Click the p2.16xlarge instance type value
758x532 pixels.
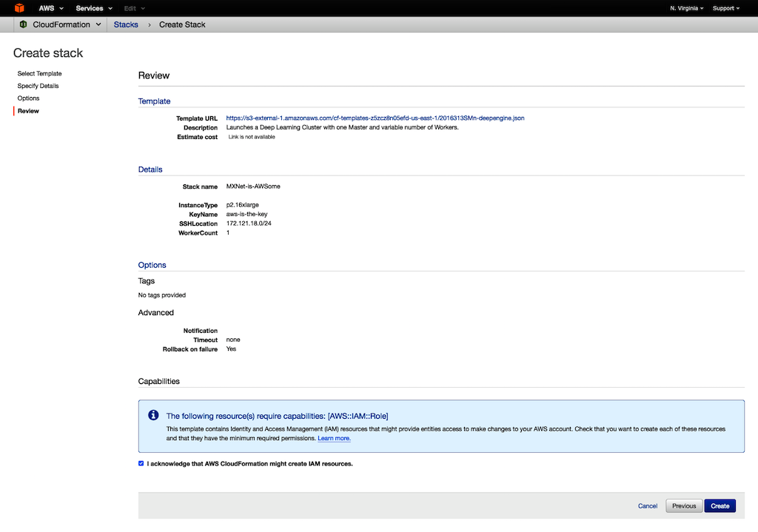pos(243,205)
